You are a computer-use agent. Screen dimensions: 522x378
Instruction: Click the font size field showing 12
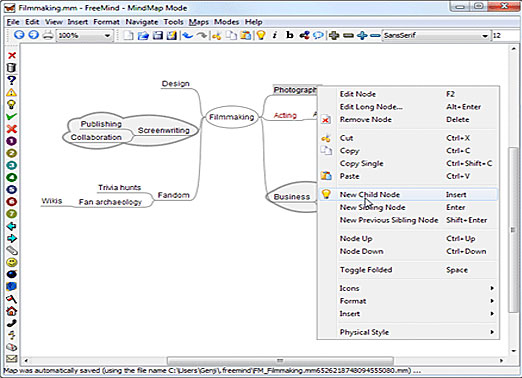coord(505,35)
